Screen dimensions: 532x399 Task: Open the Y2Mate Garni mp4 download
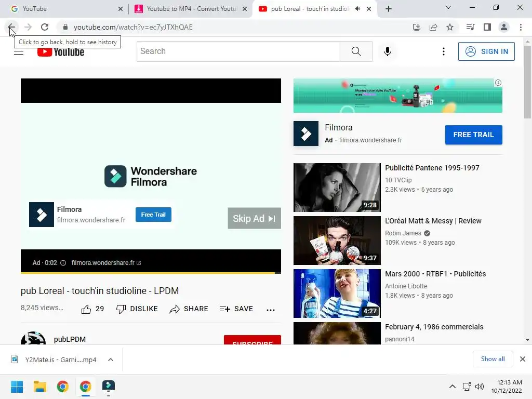pyautogui.click(x=61, y=360)
